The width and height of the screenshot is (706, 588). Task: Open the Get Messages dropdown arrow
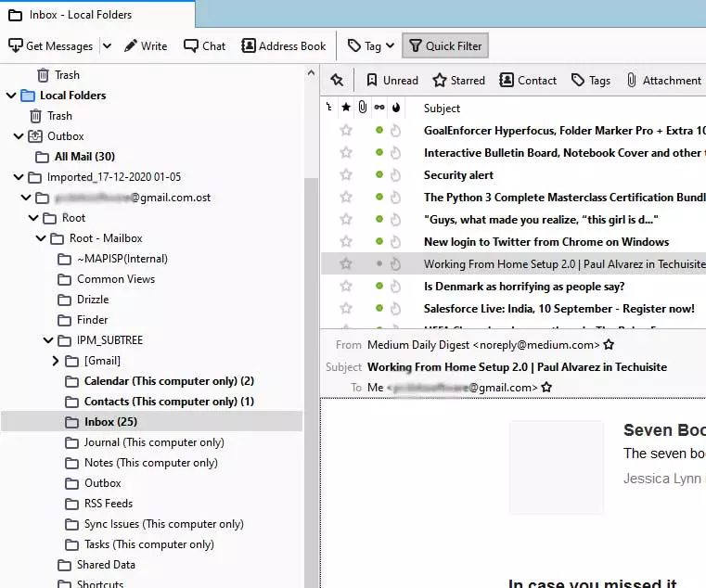[107, 45]
